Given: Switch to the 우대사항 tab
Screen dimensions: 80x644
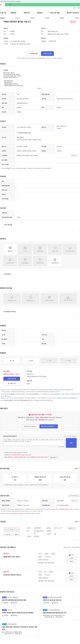Looking at the screenshot, I should [32, 18].
